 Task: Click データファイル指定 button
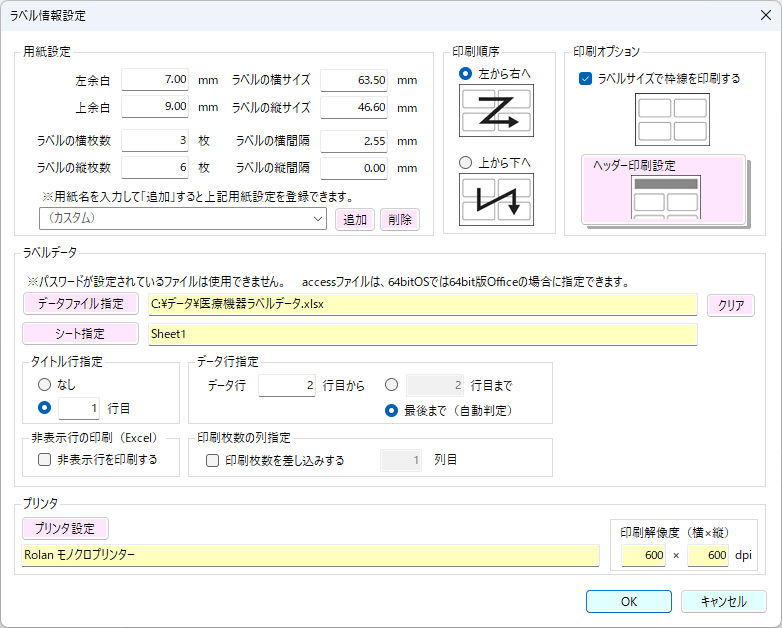81,304
